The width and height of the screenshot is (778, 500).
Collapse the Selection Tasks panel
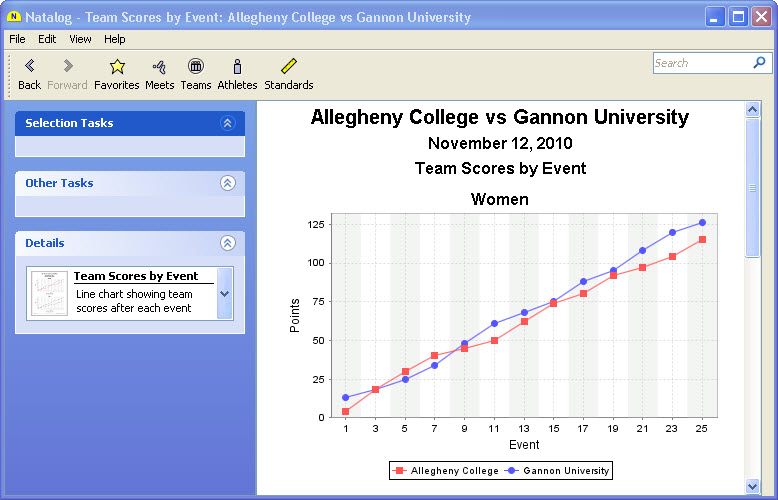227,123
